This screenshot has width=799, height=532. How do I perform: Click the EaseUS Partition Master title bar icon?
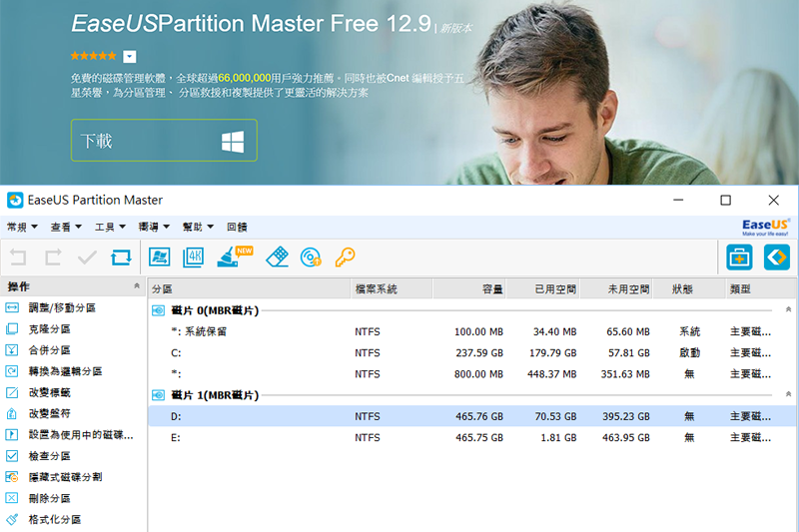pyautogui.click(x=15, y=200)
